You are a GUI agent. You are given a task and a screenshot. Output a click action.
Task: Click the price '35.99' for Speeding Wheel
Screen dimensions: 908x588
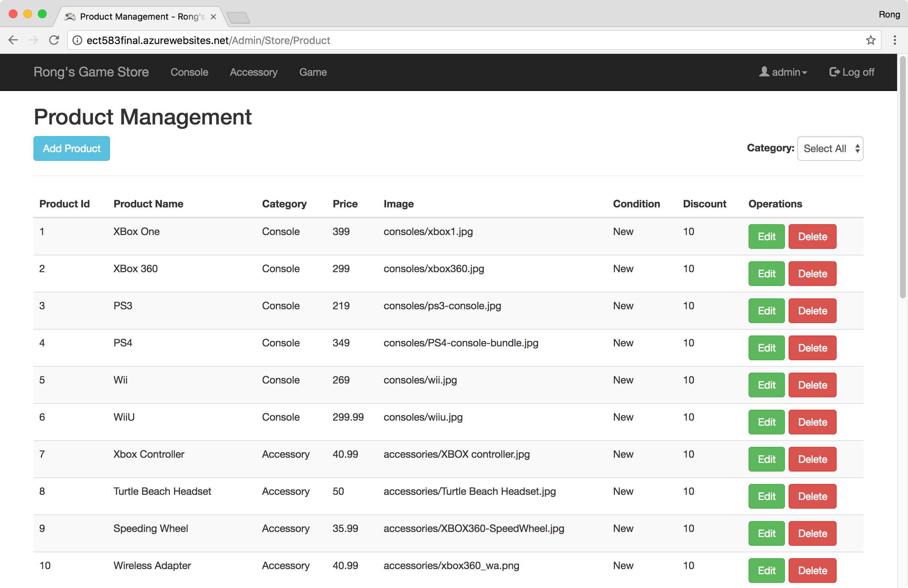tap(345, 529)
